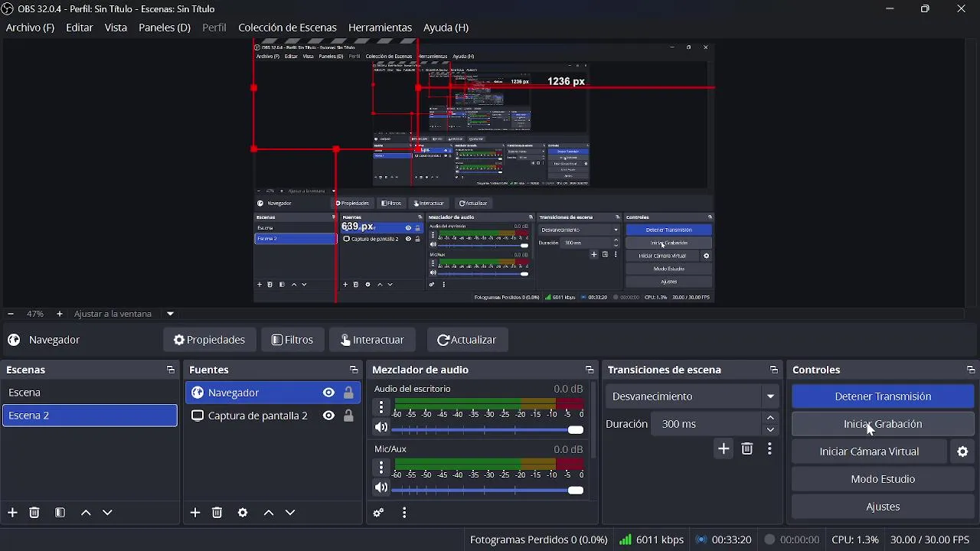Zoom in preview with plus icon
This screenshot has width=980, height=551.
coord(60,314)
